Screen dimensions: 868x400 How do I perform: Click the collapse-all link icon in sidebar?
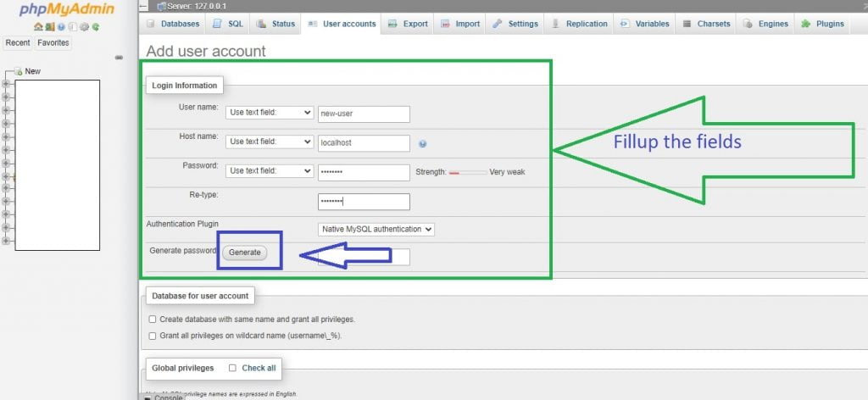[x=119, y=58]
